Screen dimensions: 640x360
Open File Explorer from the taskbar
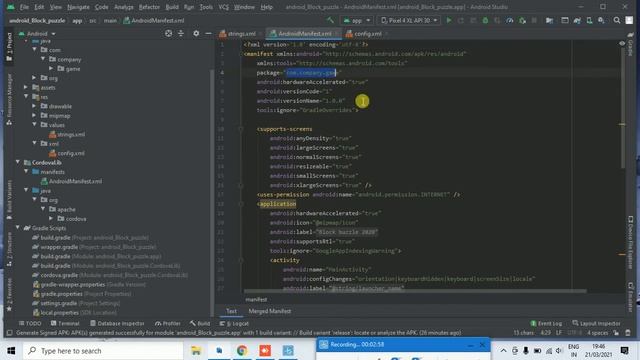[x=196, y=351]
